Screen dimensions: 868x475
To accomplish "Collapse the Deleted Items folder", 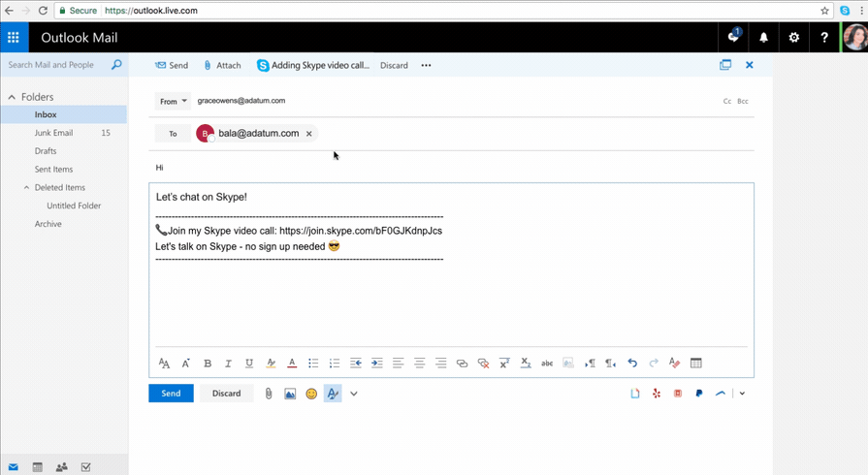I will coord(26,188).
